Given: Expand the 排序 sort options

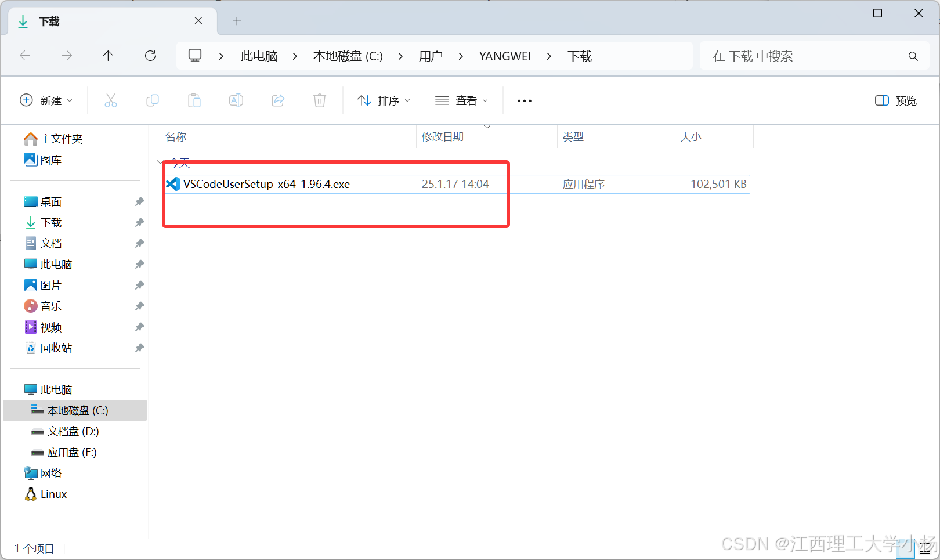Looking at the screenshot, I should tap(384, 100).
